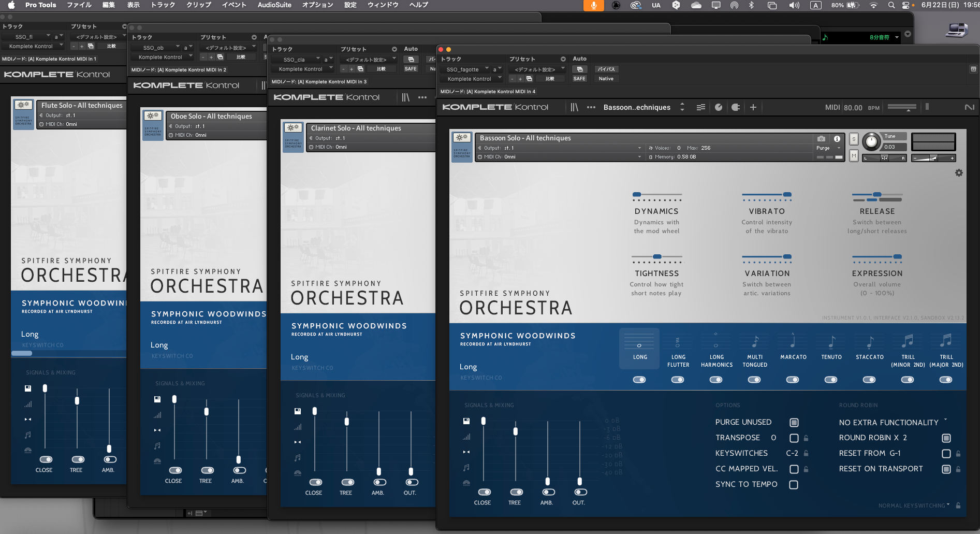The image size is (980, 534).
Task: Click the camera snapshot icon in Kontakt header
Action: (x=821, y=139)
